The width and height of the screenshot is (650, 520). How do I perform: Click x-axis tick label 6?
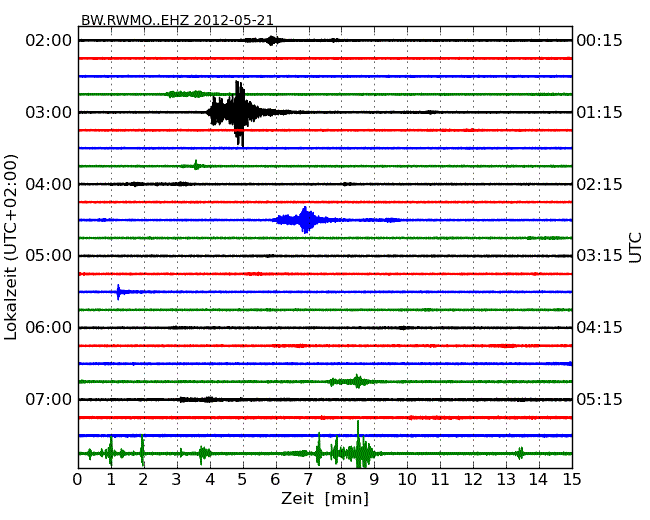[275, 479]
